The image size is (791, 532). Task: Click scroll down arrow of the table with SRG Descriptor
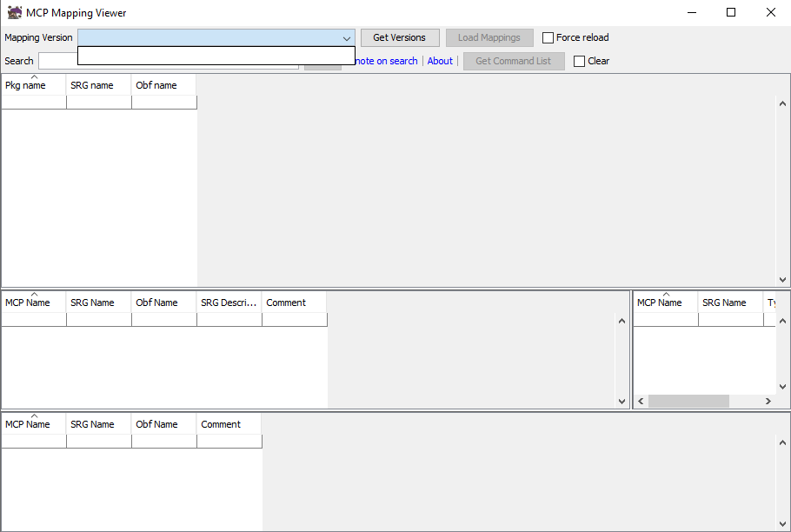click(621, 402)
